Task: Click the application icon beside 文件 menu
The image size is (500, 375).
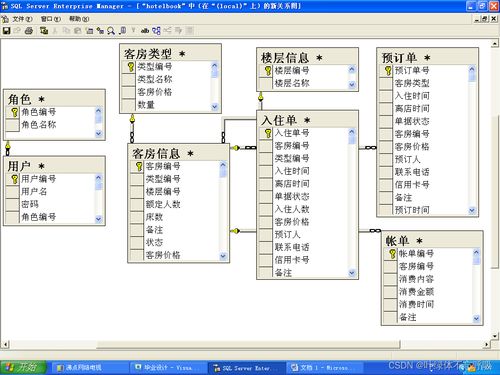Action: click(5, 19)
